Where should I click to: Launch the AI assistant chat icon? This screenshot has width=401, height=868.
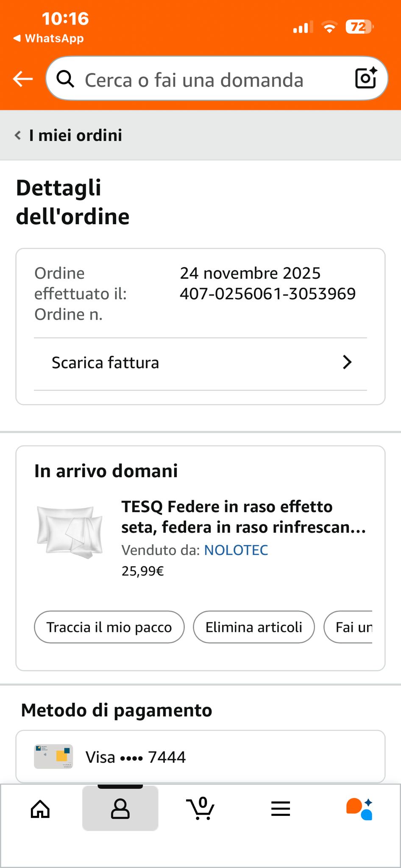click(359, 809)
